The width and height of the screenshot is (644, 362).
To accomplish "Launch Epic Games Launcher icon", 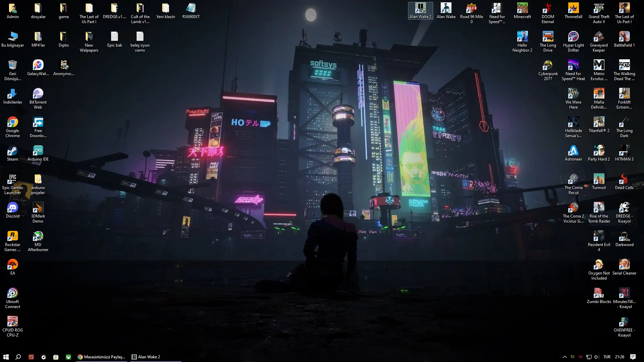I will 12,184.
